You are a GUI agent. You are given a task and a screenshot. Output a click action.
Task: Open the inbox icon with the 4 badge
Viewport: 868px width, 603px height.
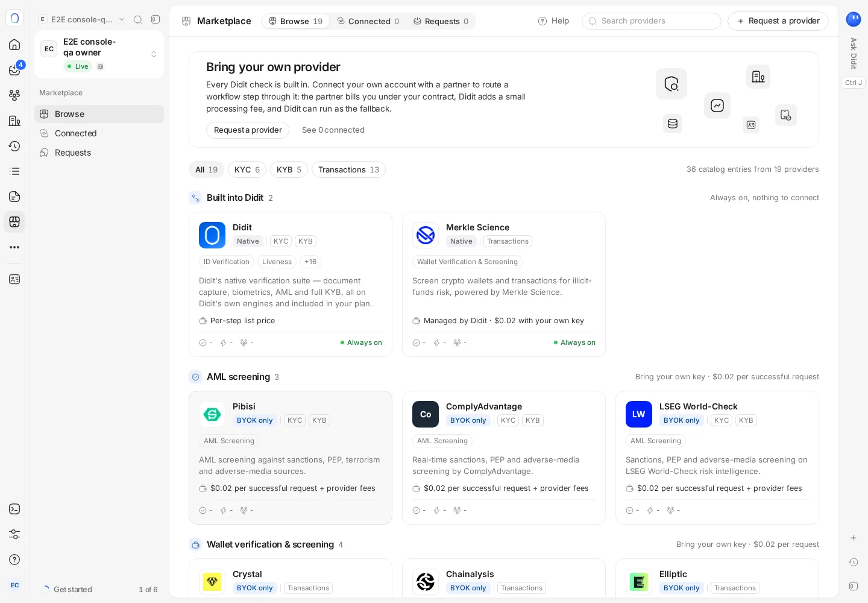pos(14,70)
